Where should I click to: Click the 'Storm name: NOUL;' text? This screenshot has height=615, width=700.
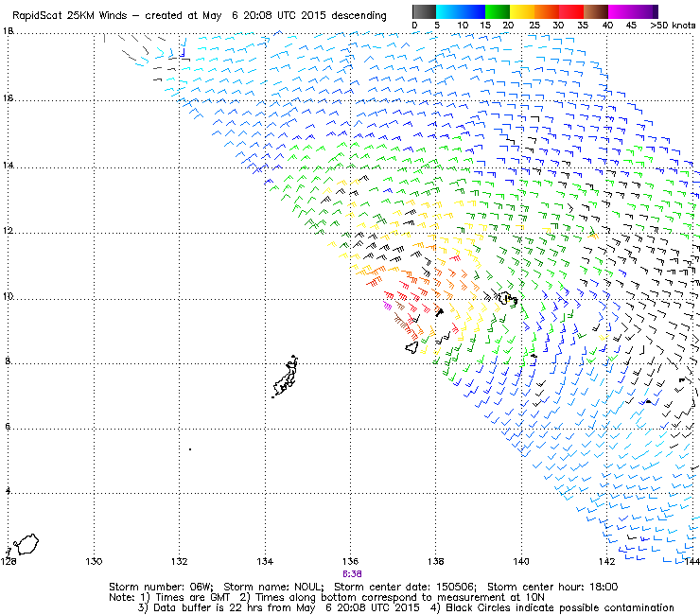[x=273, y=587]
